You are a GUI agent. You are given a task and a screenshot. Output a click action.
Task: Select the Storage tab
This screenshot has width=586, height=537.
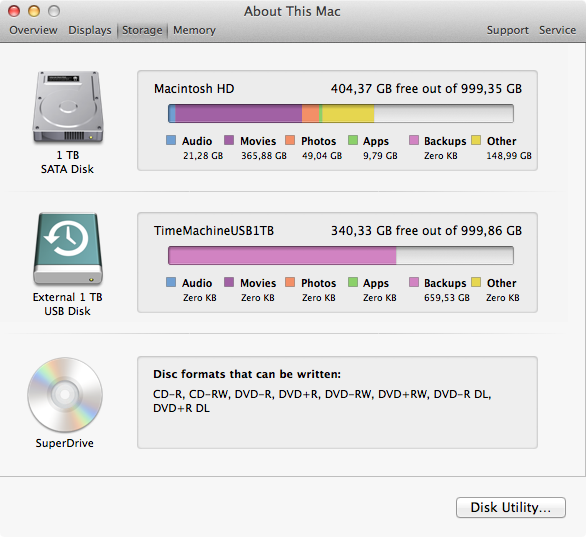(142, 30)
